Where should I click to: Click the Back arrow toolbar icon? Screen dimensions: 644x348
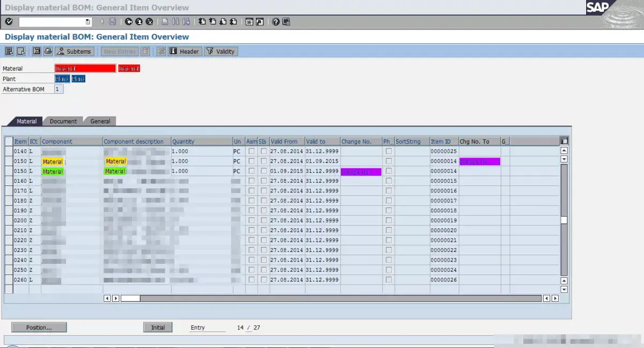click(129, 22)
